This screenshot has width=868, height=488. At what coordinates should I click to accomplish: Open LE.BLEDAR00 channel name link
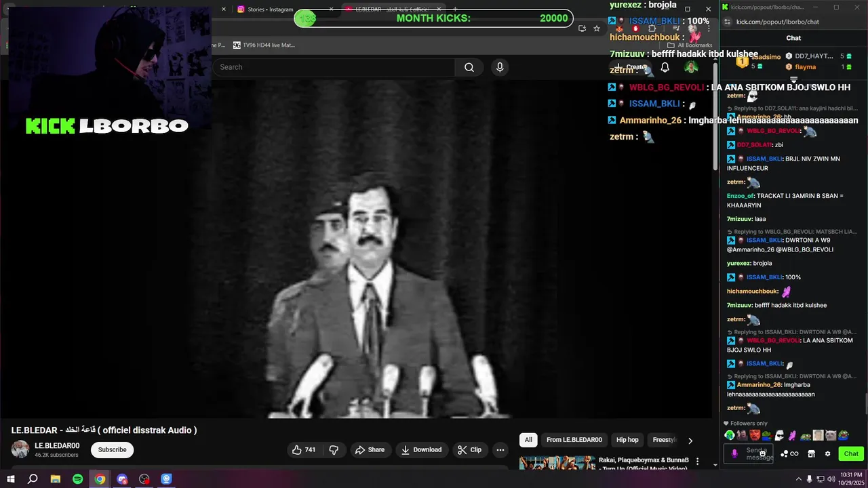[x=57, y=445]
